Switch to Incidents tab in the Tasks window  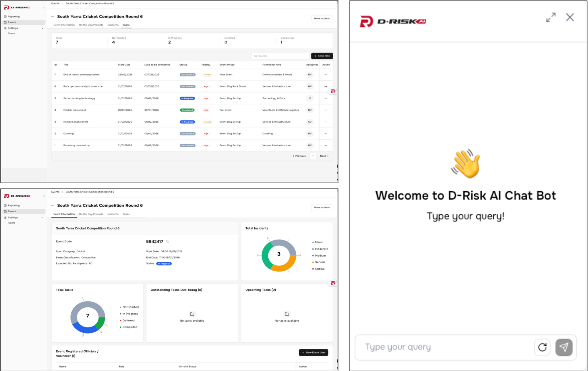coord(113,25)
